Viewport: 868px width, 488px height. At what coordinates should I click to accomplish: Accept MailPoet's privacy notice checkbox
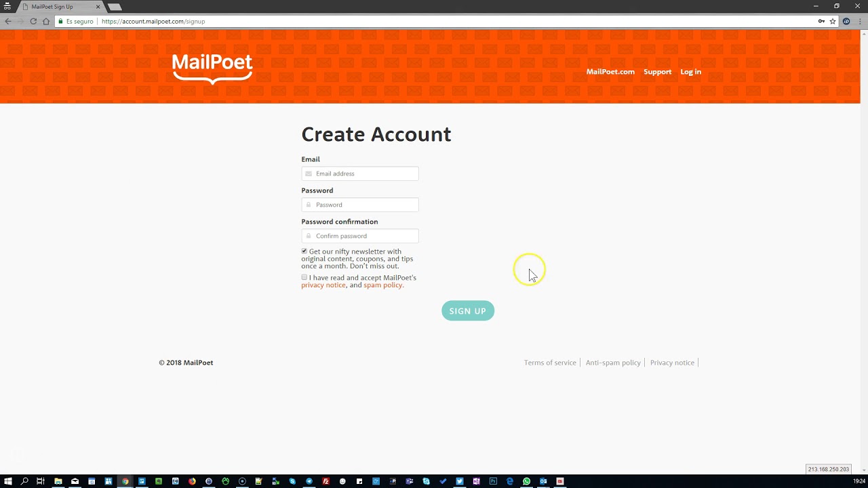304,277
